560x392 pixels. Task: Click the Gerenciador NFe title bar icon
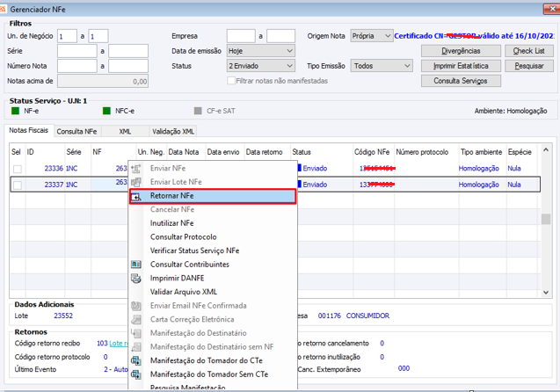click(3, 10)
